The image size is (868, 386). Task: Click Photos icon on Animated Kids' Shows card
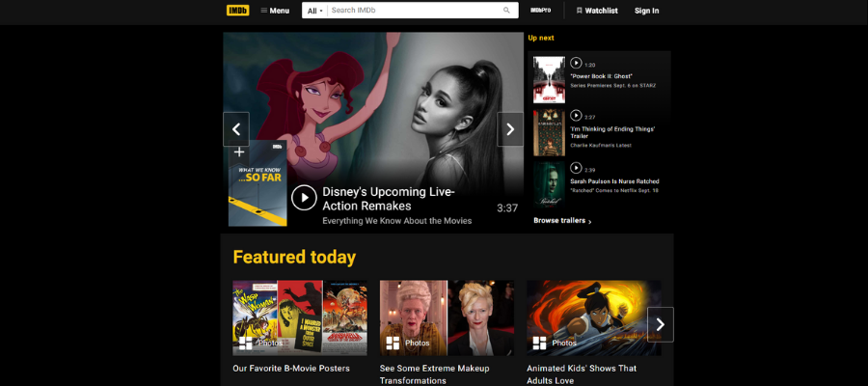[539, 344]
